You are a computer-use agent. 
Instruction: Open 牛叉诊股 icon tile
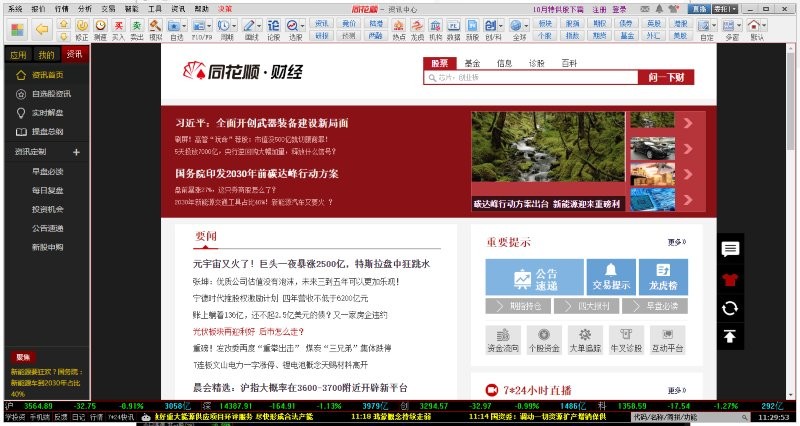click(626, 340)
